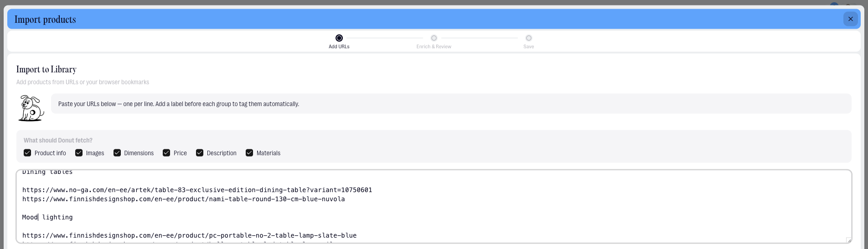
Task: Click 'Add products from URLs' subtitle
Action: pos(83,82)
